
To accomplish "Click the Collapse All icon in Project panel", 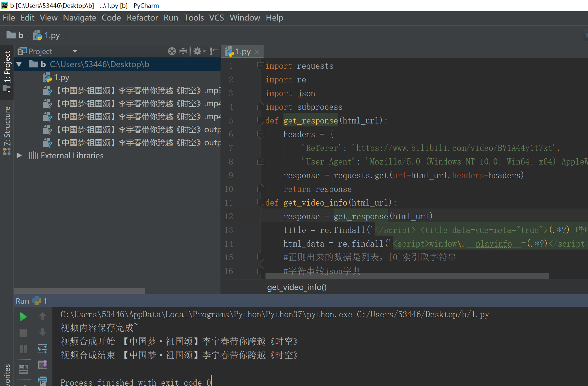I will [x=183, y=51].
